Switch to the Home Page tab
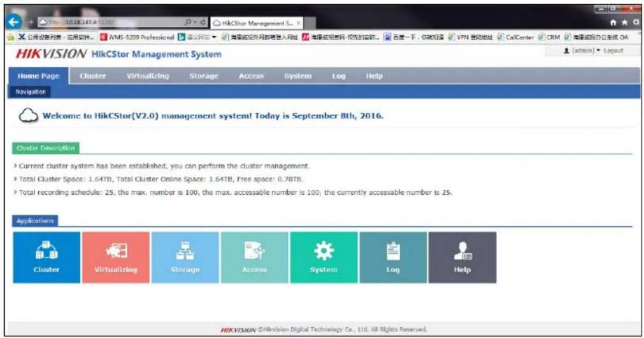The height and width of the screenshot is (338, 644). [39, 76]
